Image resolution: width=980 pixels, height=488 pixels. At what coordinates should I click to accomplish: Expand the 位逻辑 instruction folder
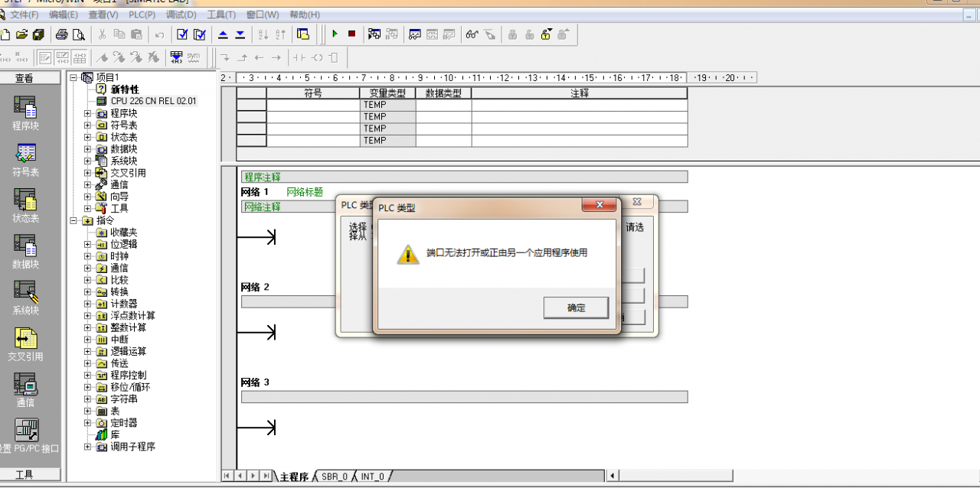[87, 244]
